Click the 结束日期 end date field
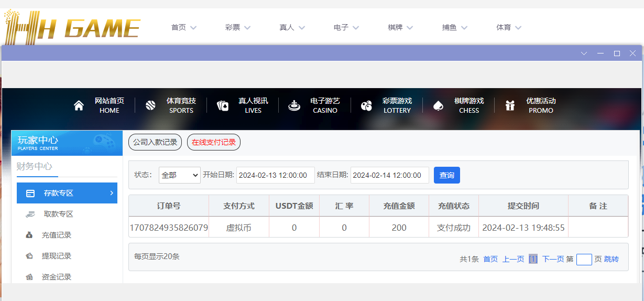The height and width of the screenshot is (301, 644). pyautogui.click(x=389, y=175)
